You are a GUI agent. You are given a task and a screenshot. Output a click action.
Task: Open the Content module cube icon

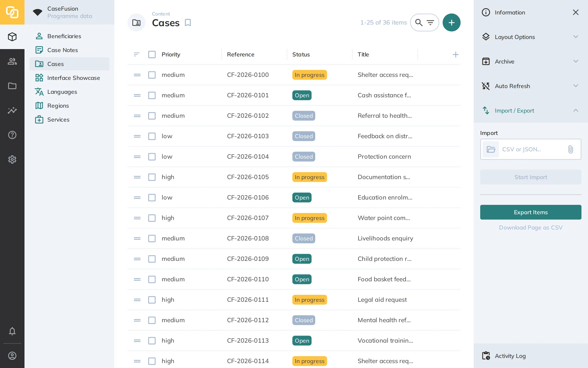coord(12,37)
